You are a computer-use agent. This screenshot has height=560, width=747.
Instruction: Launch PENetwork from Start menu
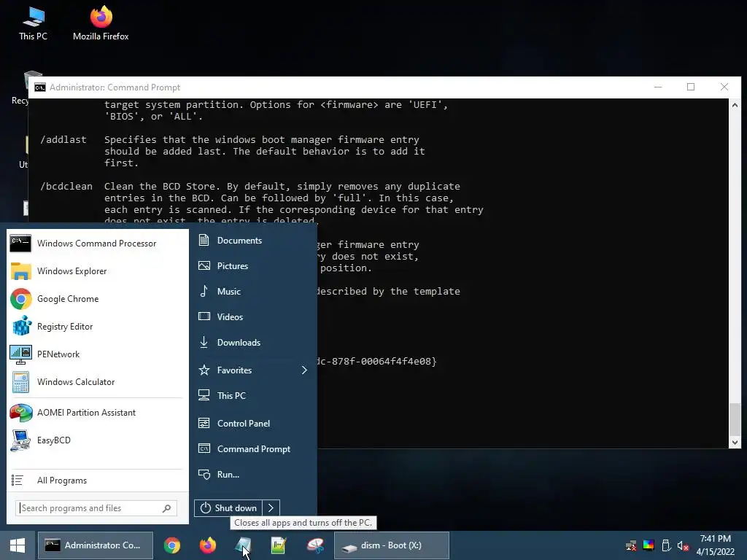(96, 354)
